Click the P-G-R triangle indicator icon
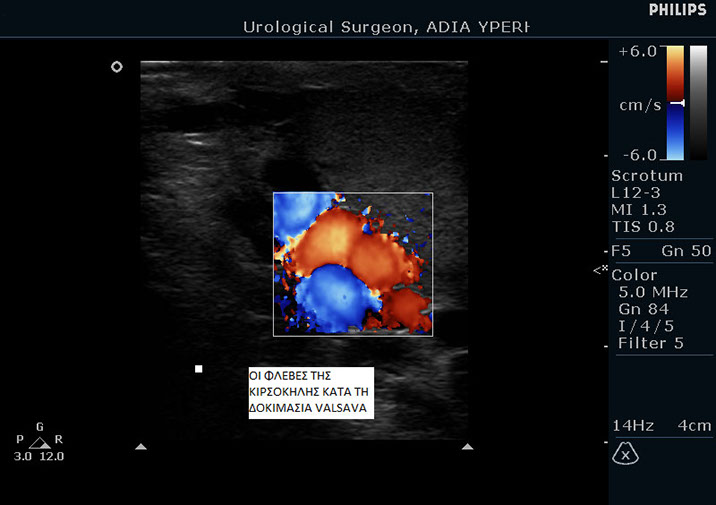Viewport: 716px width, 505px height. click(39, 442)
